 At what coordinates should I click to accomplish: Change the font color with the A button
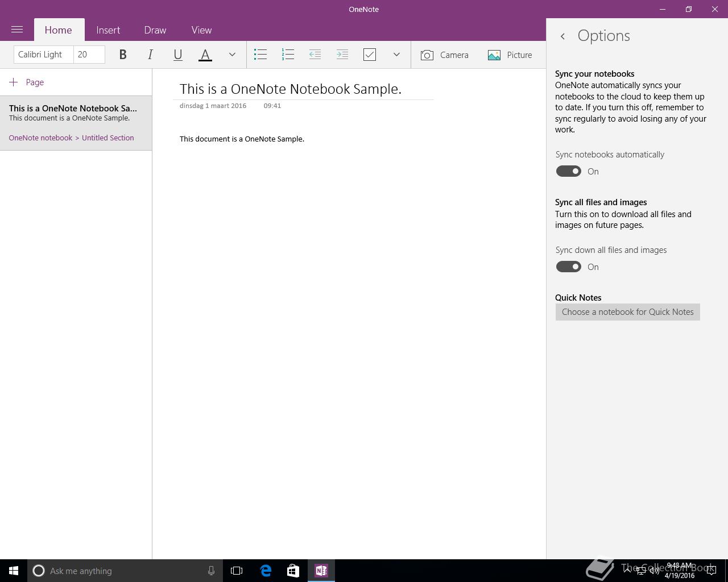205,55
